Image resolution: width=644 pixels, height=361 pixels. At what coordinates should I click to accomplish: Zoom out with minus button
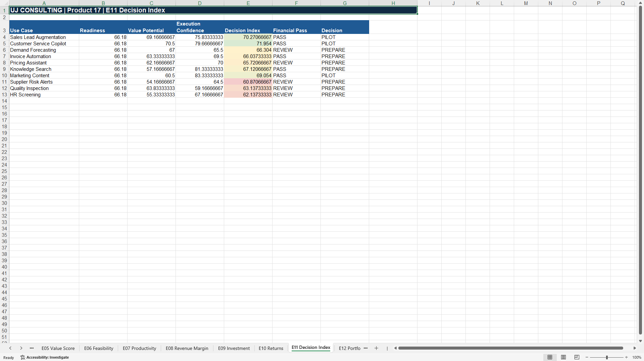coord(587,357)
